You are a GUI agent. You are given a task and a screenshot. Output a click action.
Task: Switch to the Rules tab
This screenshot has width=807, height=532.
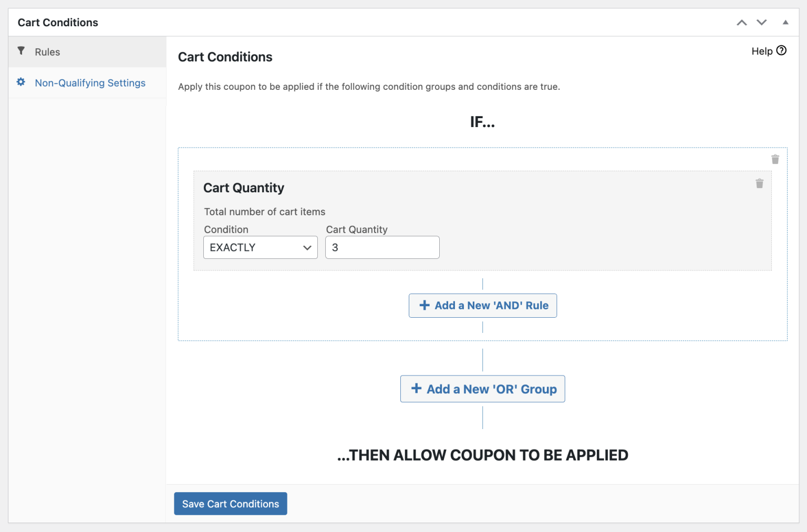coord(47,51)
